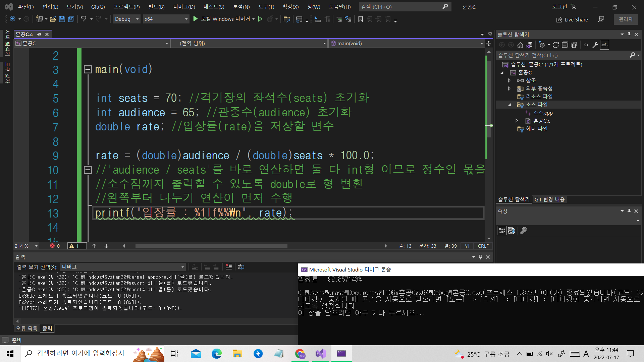
Task: Sync Solution Explorer with refresh icon
Action: 556,45
